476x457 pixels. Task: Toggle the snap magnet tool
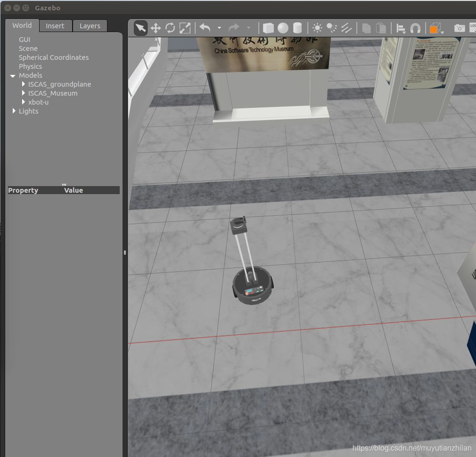(x=415, y=28)
